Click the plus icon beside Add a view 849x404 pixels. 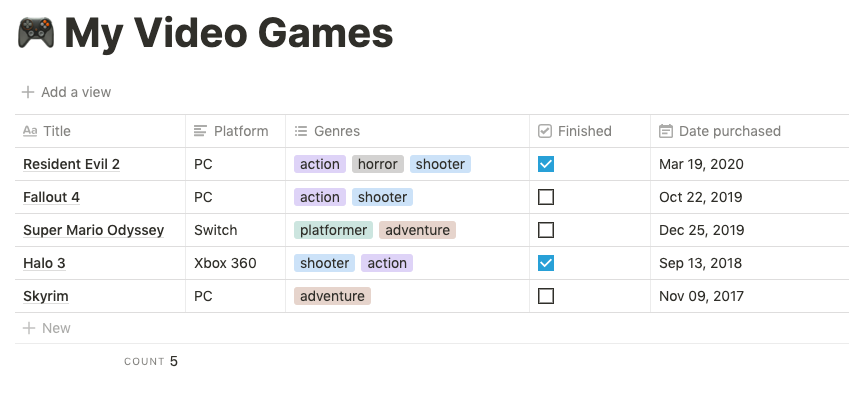pyautogui.click(x=28, y=92)
